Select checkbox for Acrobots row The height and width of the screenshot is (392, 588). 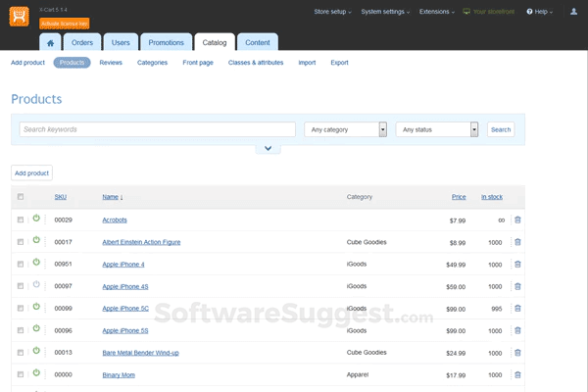point(21,220)
